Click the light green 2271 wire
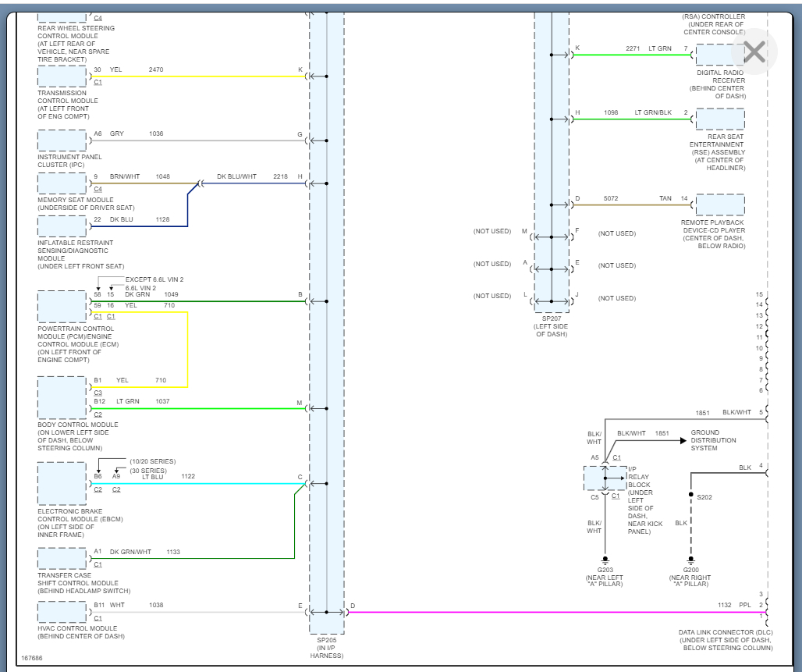The width and height of the screenshot is (802, 672). [632, 55]
